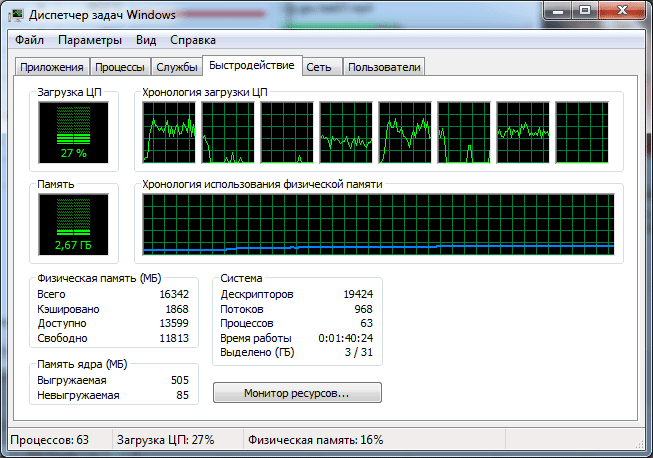The width and height of the screenshot is (653, 458).
Task: Click the physical memory usage history graph
Action: tap(378, 224)
